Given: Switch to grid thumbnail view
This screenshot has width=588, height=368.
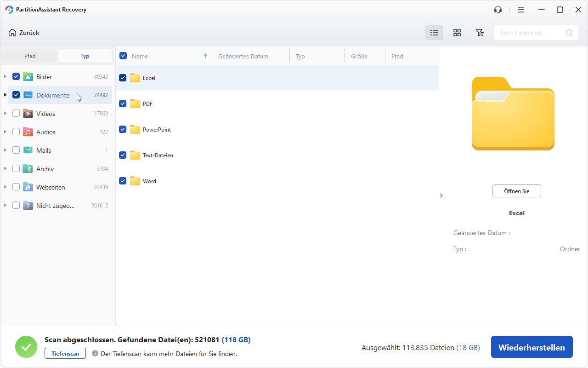Looking at the screenshot, I should click(457, 33).
